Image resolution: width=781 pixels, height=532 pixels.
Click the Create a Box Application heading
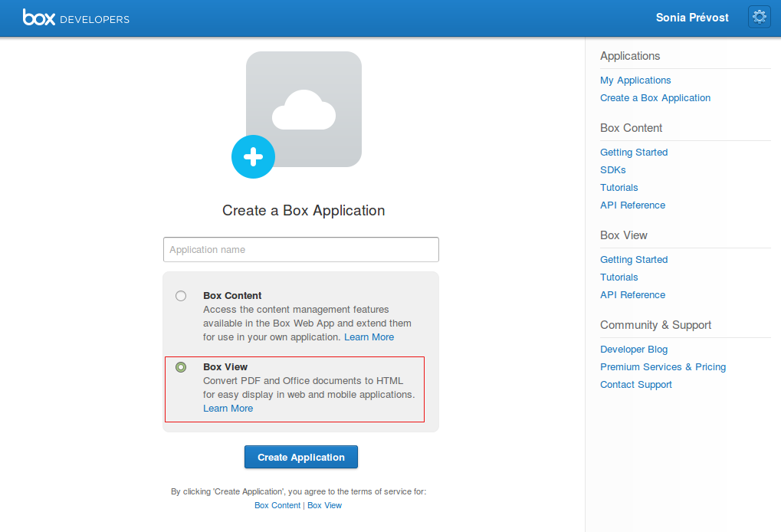304,211
